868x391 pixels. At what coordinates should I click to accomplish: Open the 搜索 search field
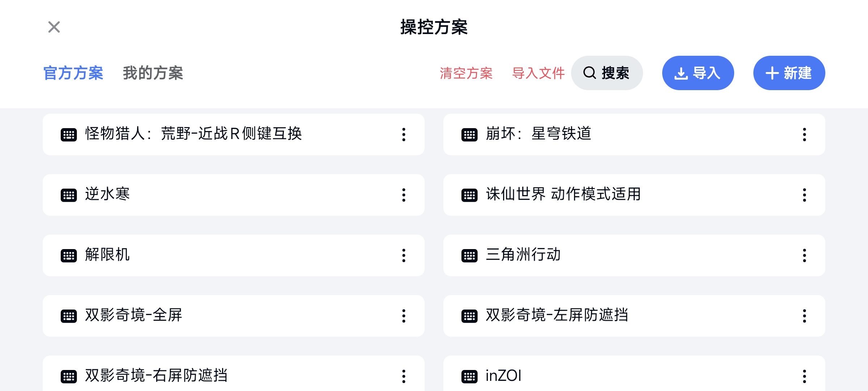(607, 73)
